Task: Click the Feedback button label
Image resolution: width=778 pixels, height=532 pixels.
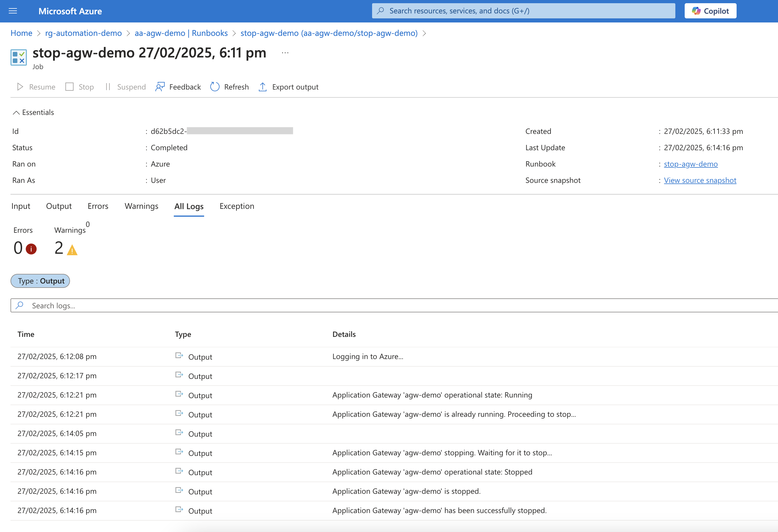Action: [x=185, y=87]
